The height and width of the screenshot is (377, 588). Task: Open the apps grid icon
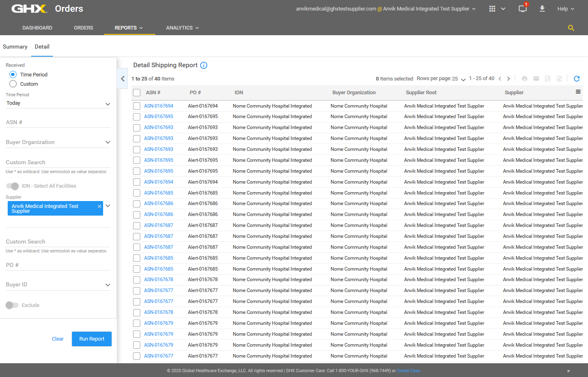point(492,8)
